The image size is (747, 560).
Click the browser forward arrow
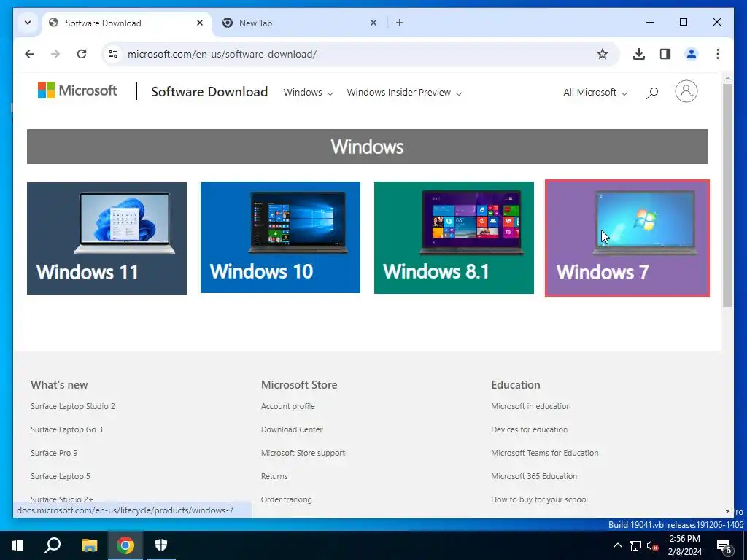coord(55,54)
